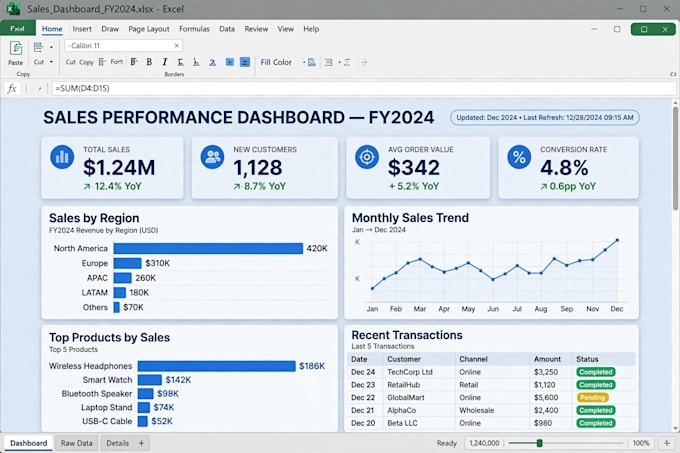
Task: Click the Underline formatting icon
Action: (180, 62)
